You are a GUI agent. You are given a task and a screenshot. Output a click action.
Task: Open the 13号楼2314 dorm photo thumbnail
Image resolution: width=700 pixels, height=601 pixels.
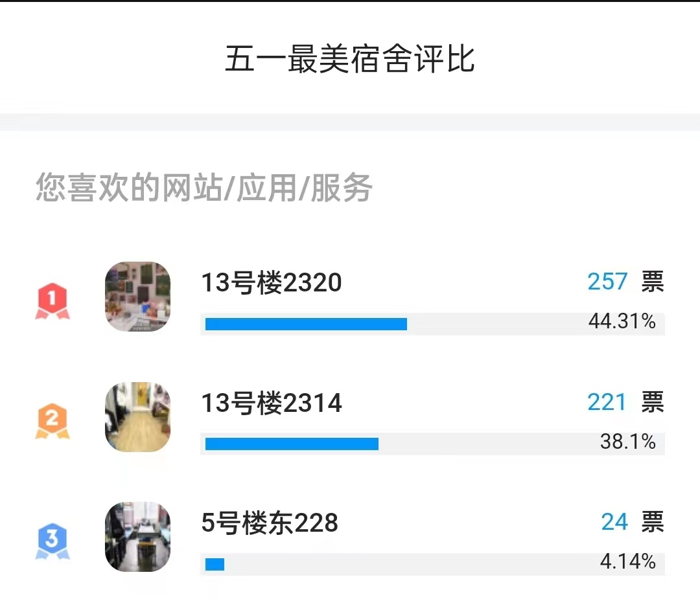pyautogui.click(x=137, y=416)
